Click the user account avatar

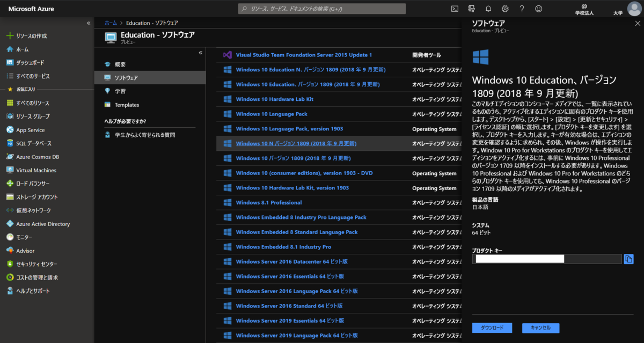click(x=634, y=9)
